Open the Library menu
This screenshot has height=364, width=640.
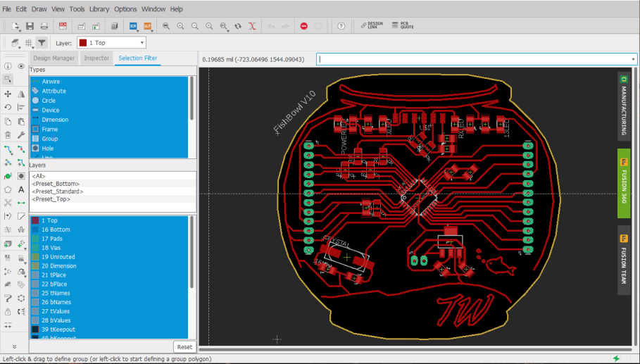pyautogui.click(x=99, y=9)
